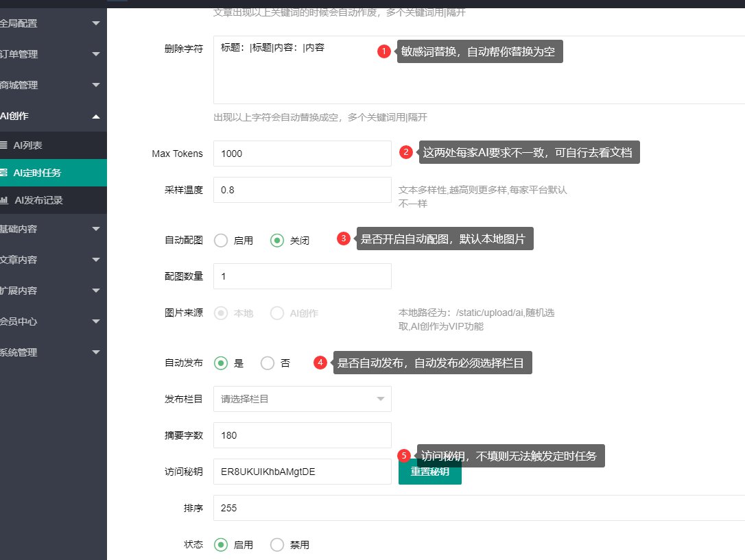Click into the 删除字符 text area

click(x=479, y=70)
